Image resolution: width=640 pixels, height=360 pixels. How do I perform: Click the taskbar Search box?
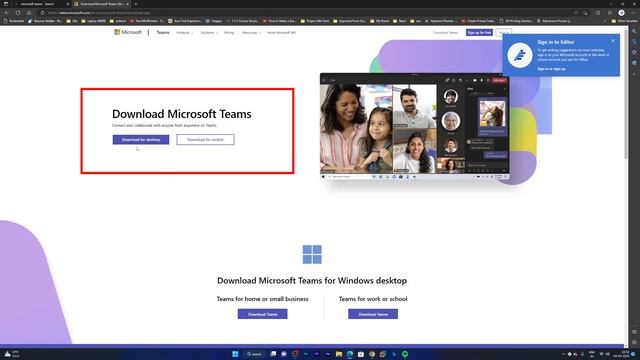[254, 354]
